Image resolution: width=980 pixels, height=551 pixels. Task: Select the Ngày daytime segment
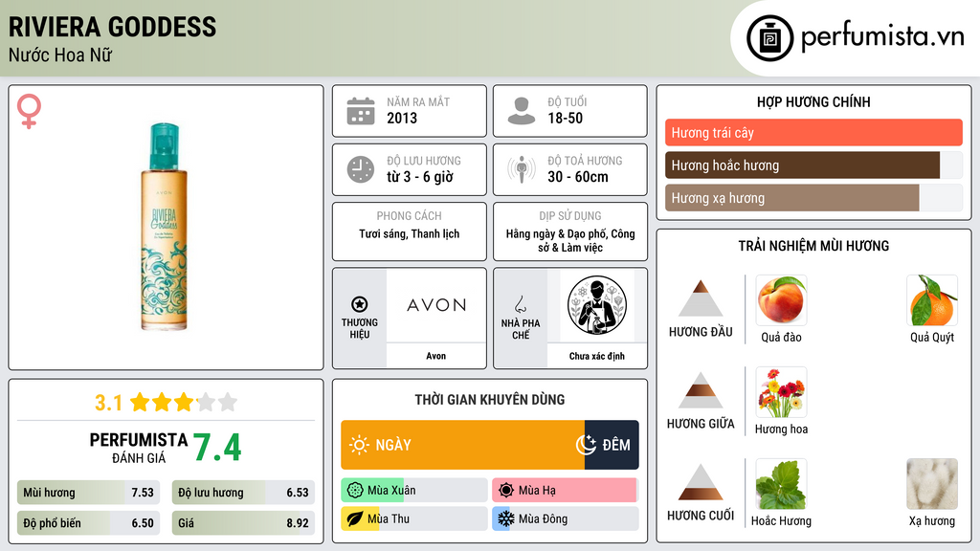(x=462, y=445)
